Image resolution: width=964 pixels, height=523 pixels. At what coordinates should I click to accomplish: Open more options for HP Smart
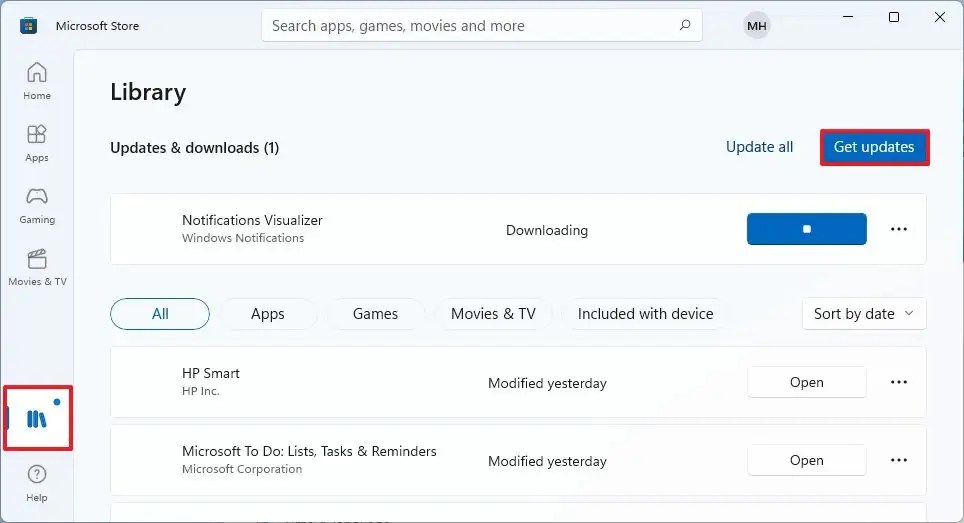pos(899,382)
